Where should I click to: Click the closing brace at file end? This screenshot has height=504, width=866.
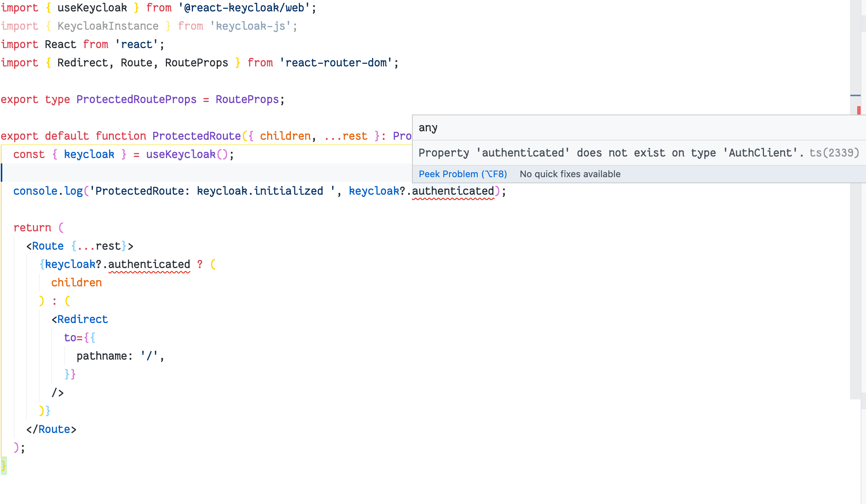point(3,465)
